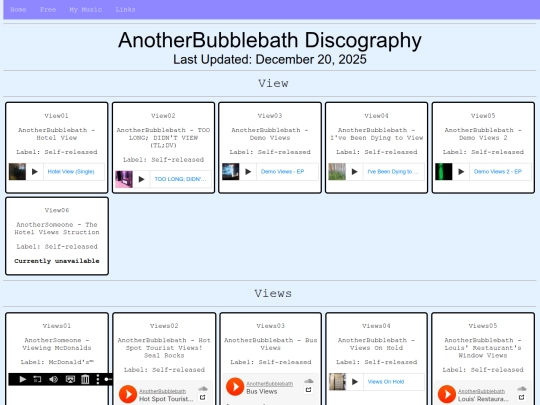Open the Views On Hold link

(386, 382)
